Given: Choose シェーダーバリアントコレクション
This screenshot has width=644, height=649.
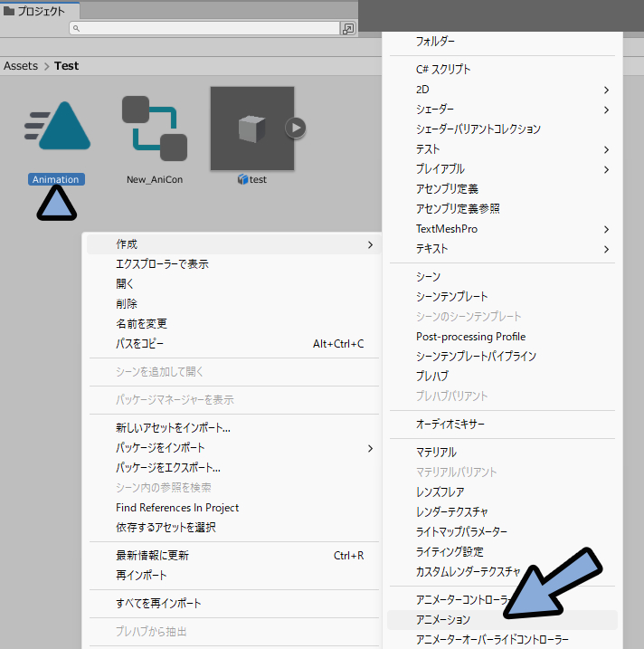Looking at the screenshot, I should 502,129.
